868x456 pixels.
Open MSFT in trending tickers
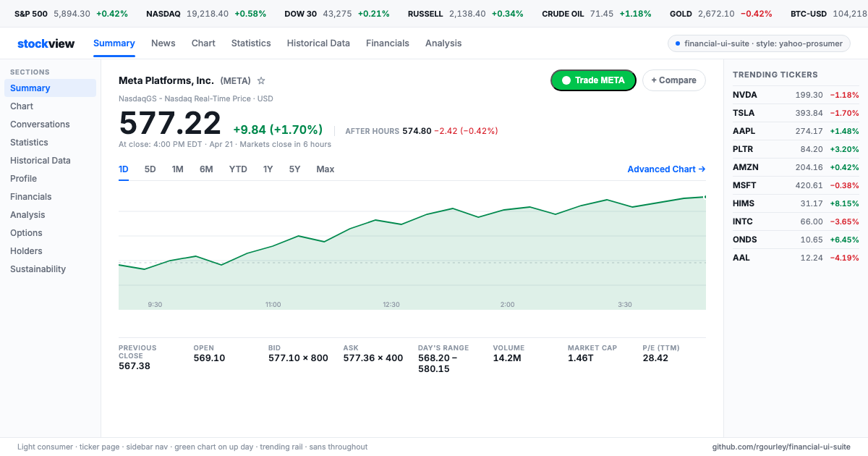point(796,185)
